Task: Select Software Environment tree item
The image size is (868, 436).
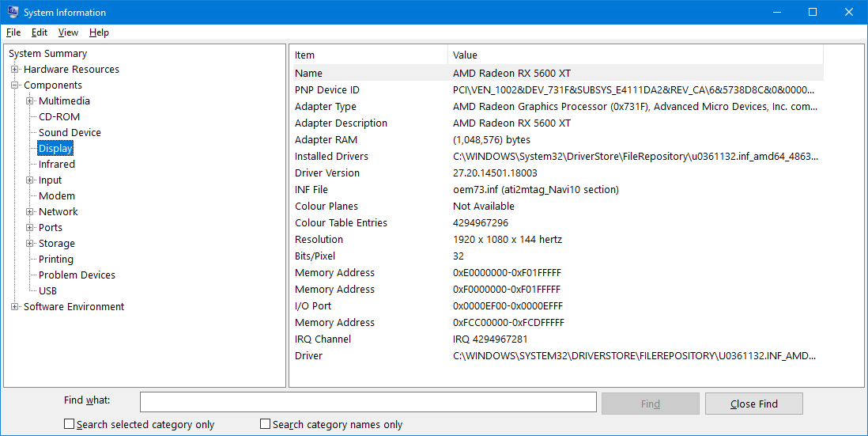Action: click(x=74, y=306)
